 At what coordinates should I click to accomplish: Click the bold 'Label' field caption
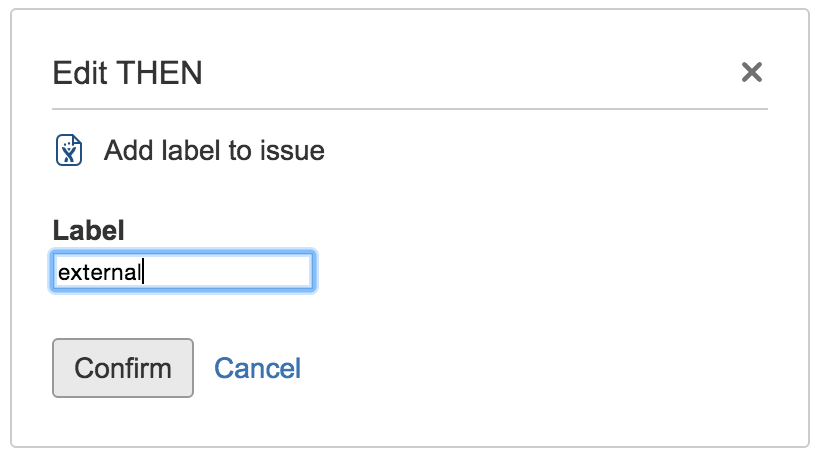[x=88, y=230]
